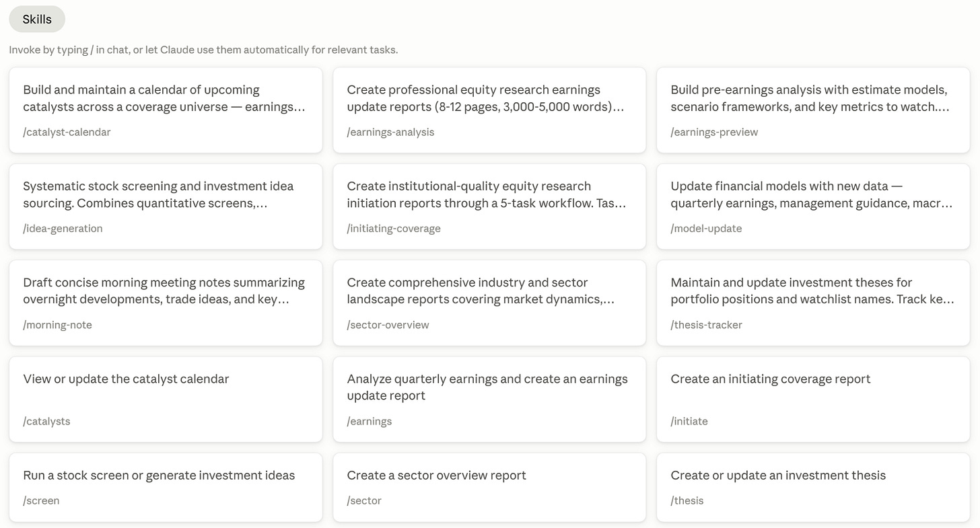Click the /sector overview report card
The image size is (980, 528).
pyautogui.click(x=489, y=488)
